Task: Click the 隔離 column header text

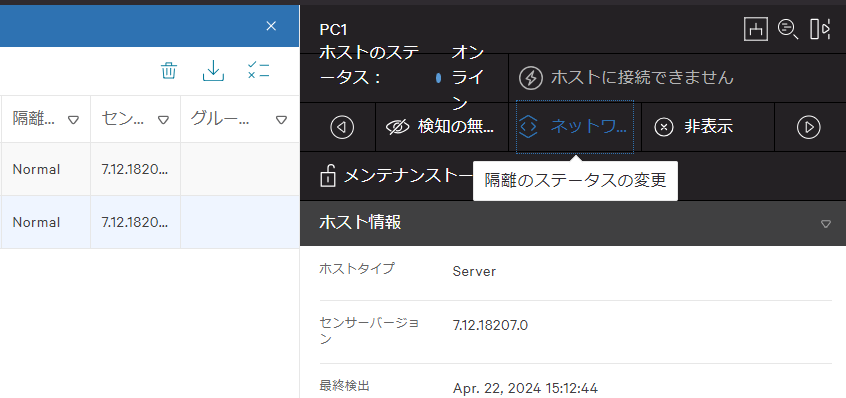Action: click(33, 119)
